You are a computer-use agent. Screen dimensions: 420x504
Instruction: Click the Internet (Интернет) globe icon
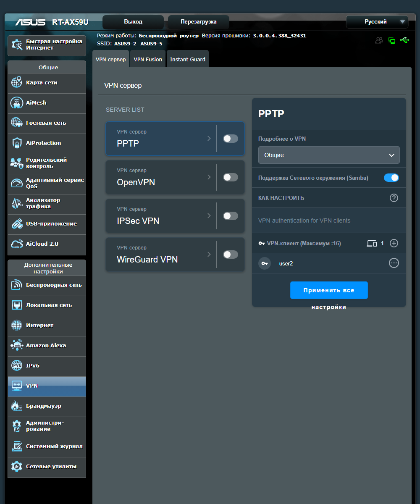[17, 325]
